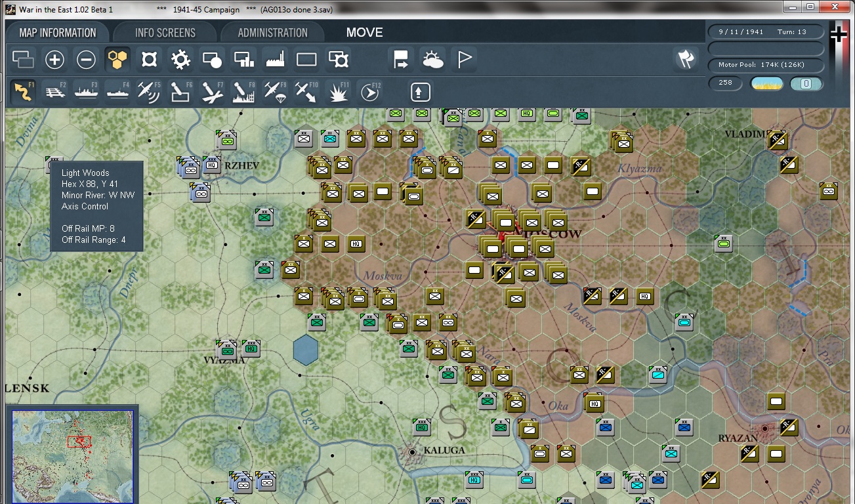
Task: Switch to the ADMINISTRATION tab
Action: [272, 33]
